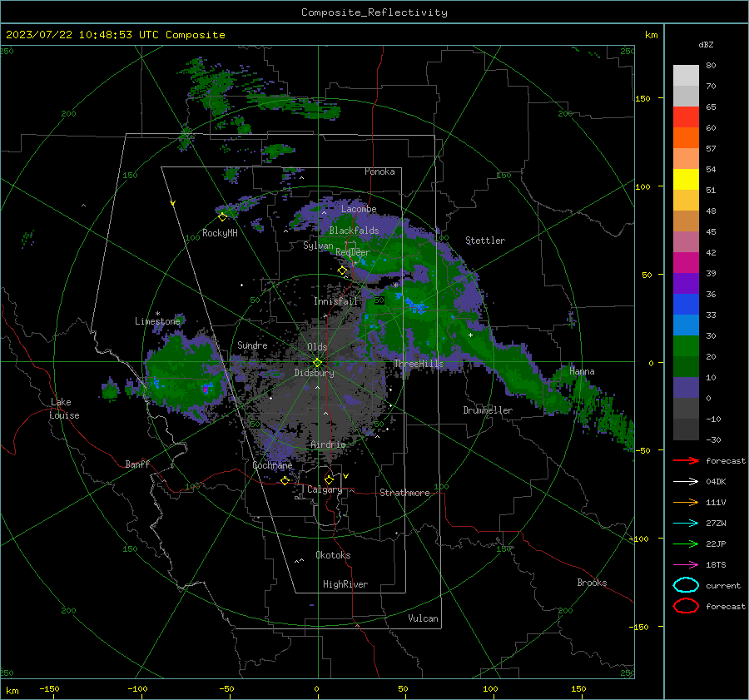Pick the bright green 30 dBZ swatch
This screenshot has height=700, width=749.
(686, 346)
